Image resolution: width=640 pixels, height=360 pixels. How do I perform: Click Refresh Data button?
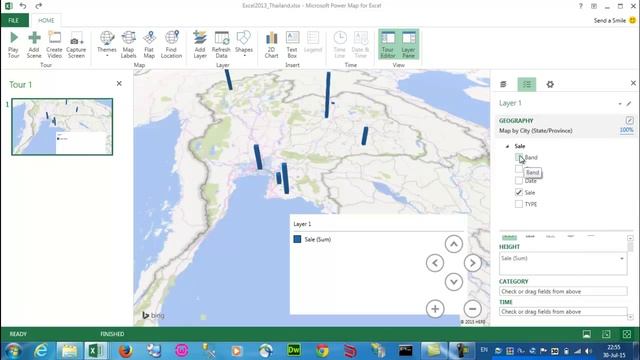tap(221, 44)
